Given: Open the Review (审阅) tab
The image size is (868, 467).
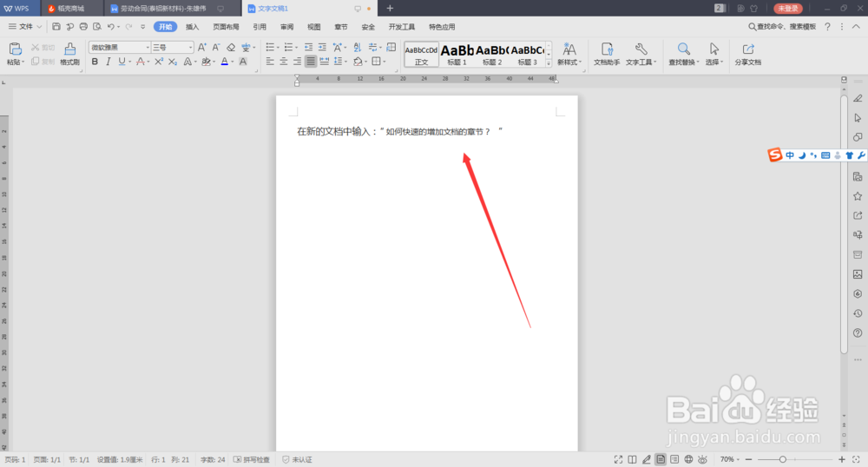Looking at the screenshot, I should click(x=286, y=27).
